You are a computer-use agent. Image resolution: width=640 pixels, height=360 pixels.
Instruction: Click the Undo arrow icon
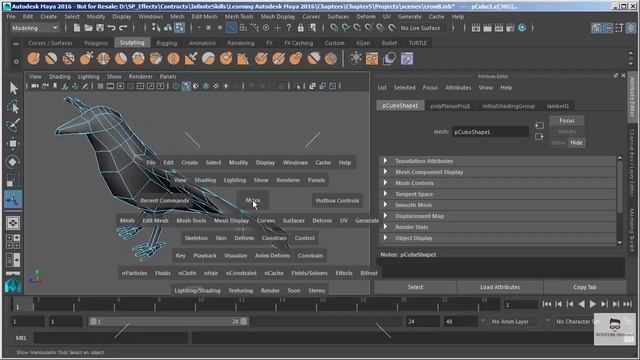(x=111, y=28)
